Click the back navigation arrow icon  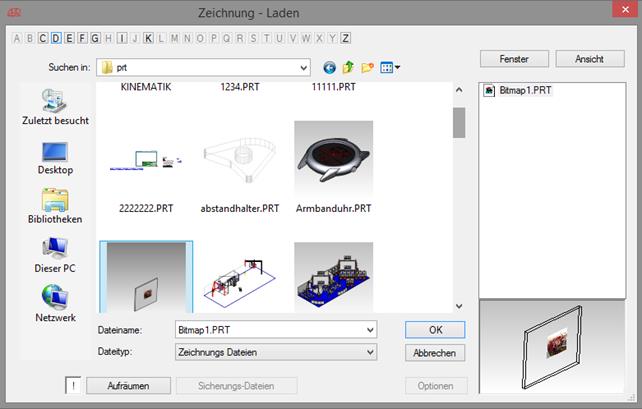[330, 68]
